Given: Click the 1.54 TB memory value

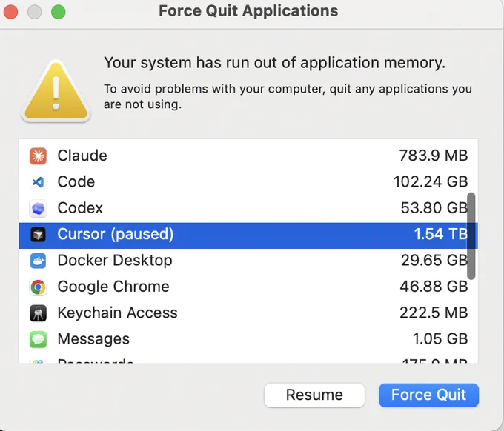Looking at the screenshot, I should [x=440, y=234].
